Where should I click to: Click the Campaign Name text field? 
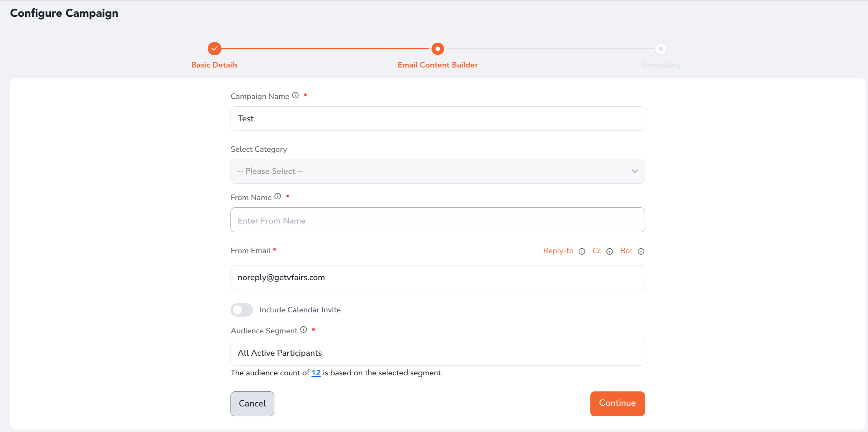437,119
